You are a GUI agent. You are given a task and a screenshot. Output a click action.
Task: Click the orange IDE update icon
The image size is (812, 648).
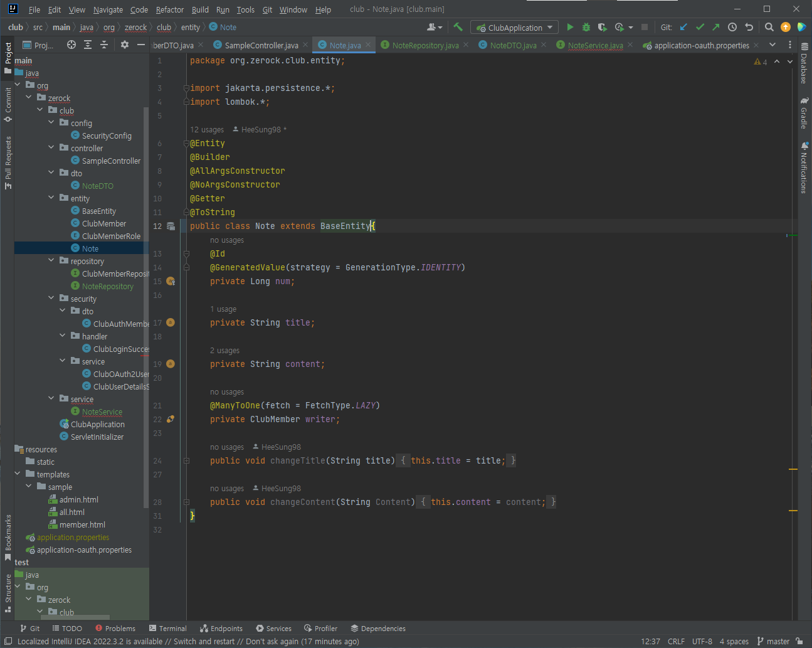(x=786, y=27)
